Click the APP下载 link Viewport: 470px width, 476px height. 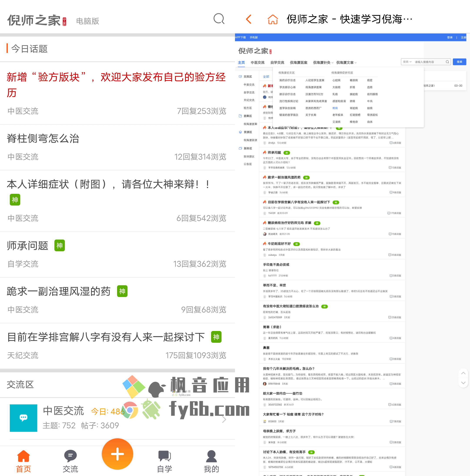pyautogui.click(x=240, y=37)
